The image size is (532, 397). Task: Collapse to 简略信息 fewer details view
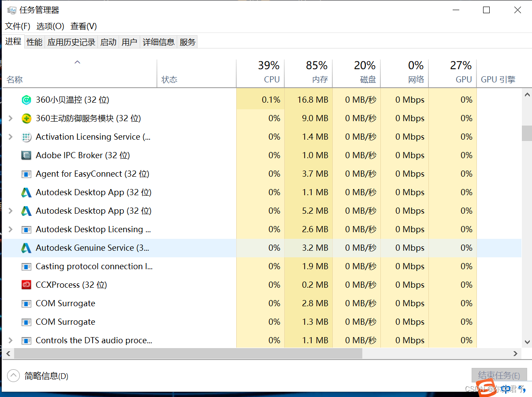(x=38, y=376)
